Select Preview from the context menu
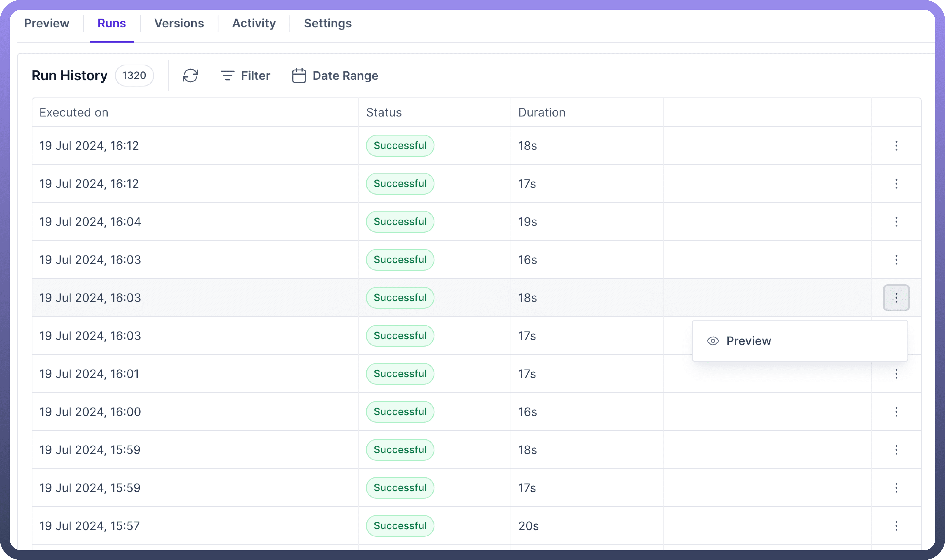The width and height of the screenshot is (945, 560). tap(748, 341)
